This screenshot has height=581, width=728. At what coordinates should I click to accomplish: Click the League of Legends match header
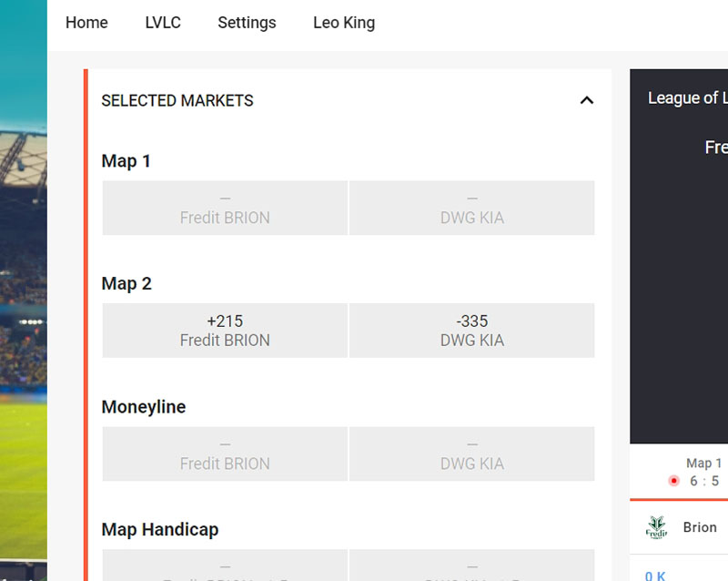688,98
